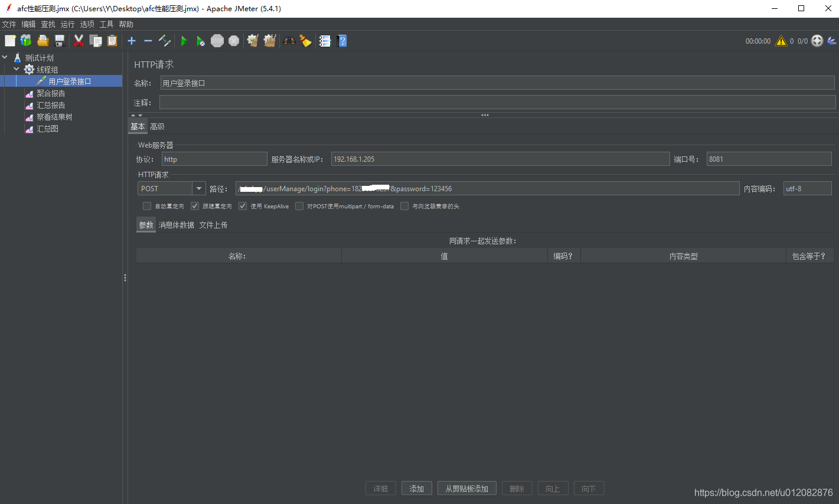Collapse the 测试计划 tree node
Image resolution: width=839 pixels, height=504 pixels.
coord(5,57)
